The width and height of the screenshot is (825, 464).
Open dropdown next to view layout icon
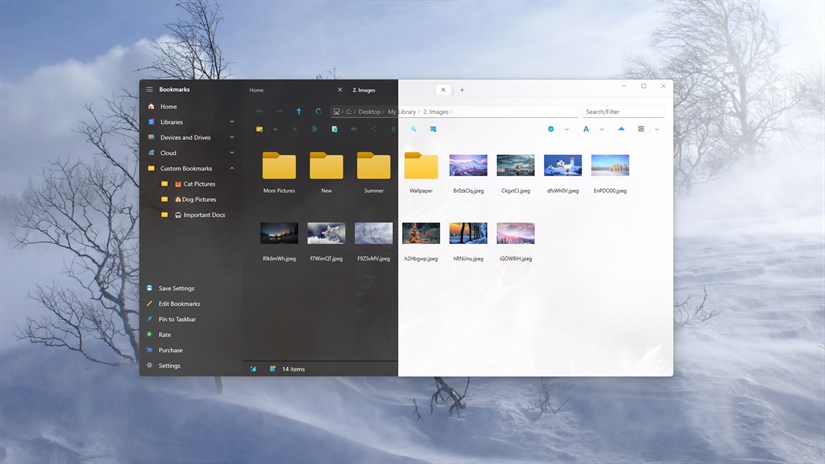(657, 129)
